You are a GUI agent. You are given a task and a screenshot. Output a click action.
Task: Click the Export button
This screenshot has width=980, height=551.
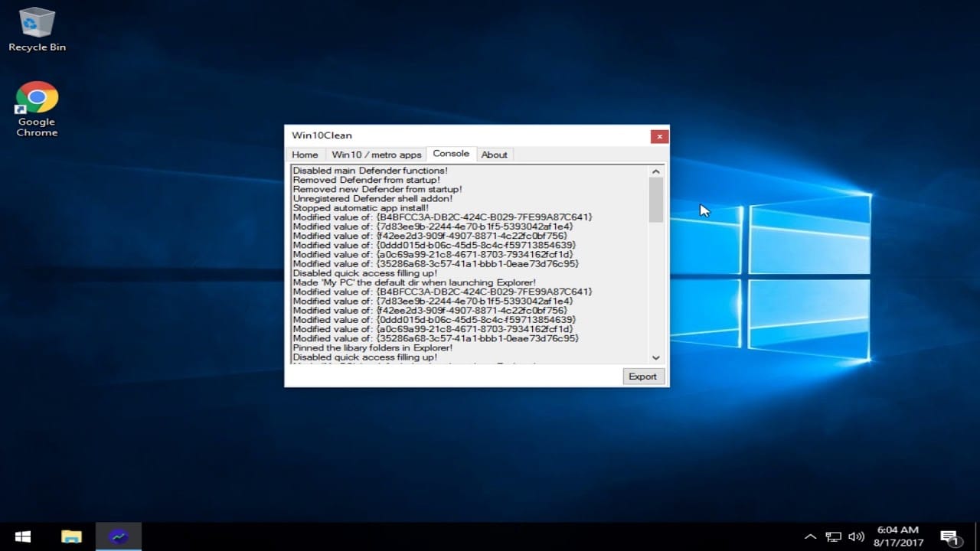tap(642, 377)
